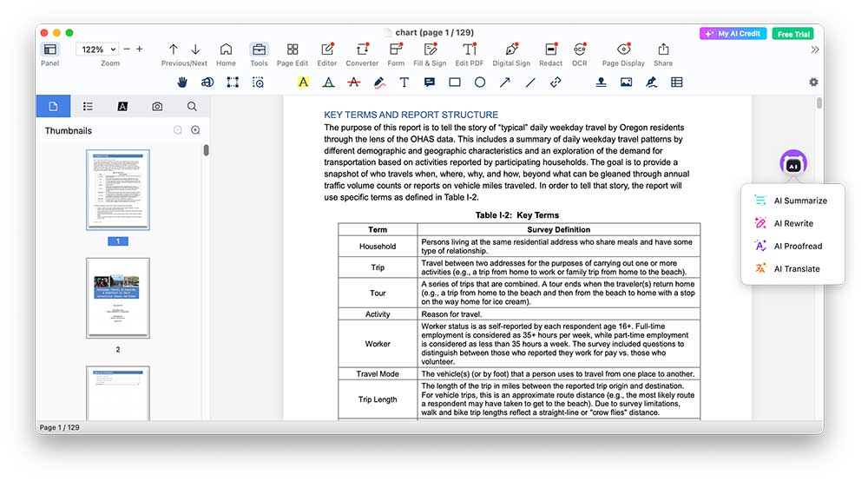The width and height of the screenshot is (868, 481).
Task: Open the 122% zoom dropdown
Action: 97,49
